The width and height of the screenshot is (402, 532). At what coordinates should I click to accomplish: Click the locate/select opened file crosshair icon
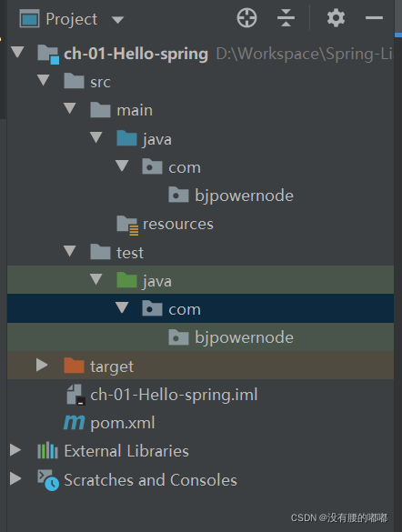(x=246, y=18)
